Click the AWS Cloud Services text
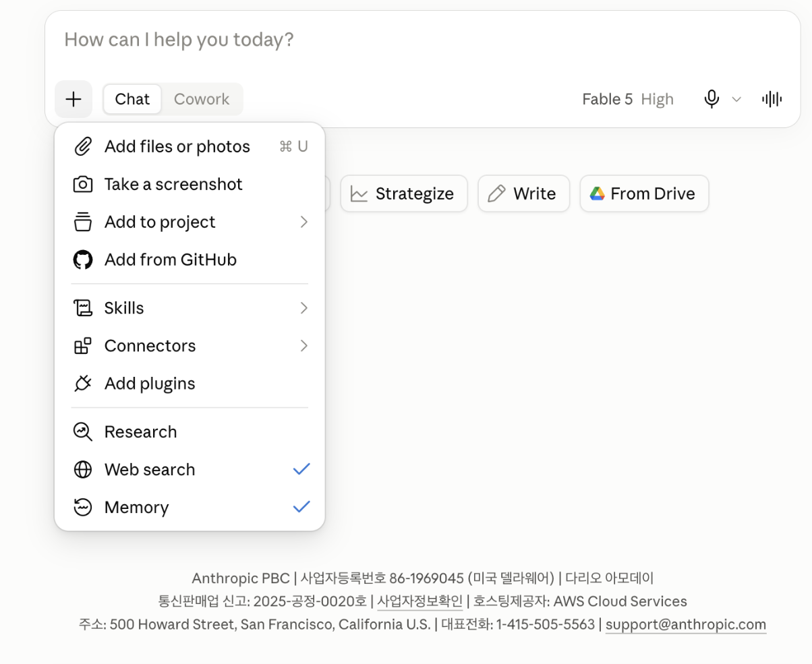 [x=620, y=601]
